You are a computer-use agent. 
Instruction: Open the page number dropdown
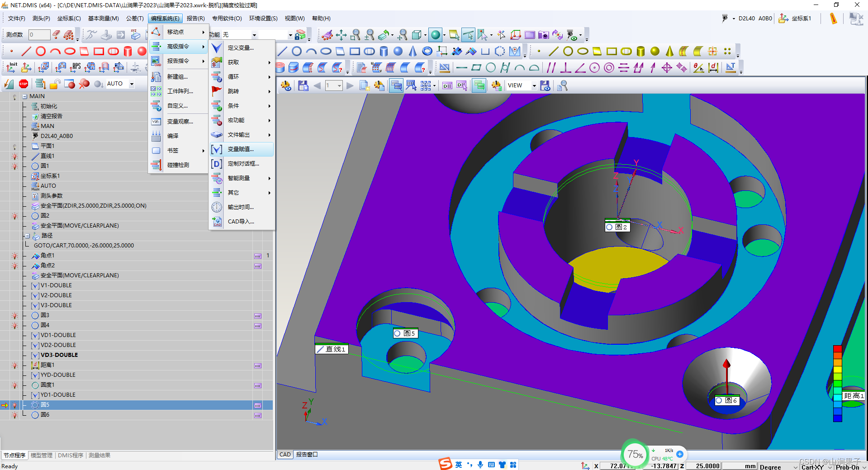tap(339, 85)
